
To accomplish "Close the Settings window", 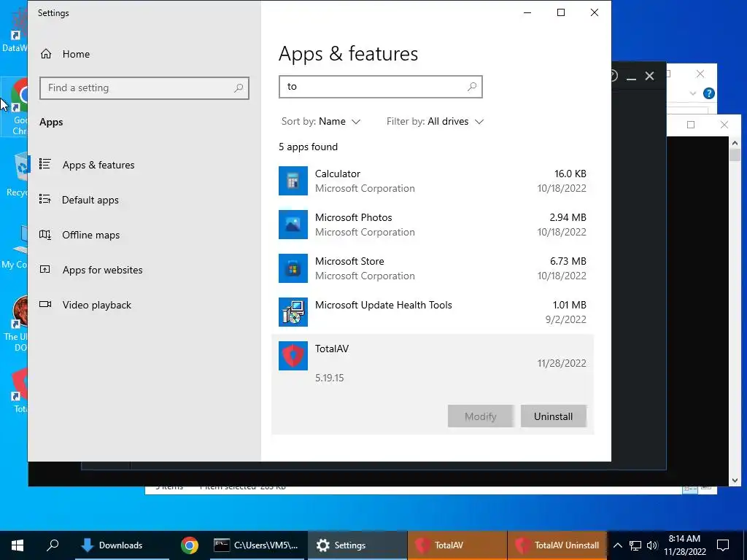I will [x=595, y=13].
